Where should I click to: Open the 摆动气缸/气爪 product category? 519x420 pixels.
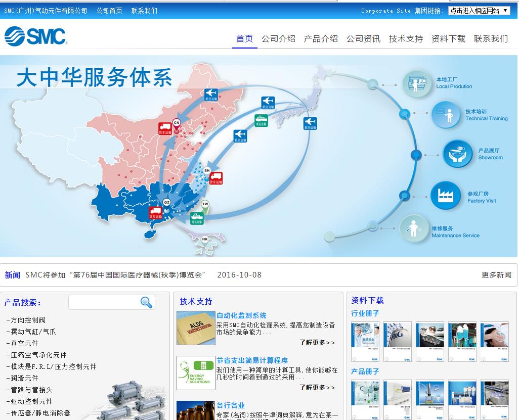tap(31, 332)
